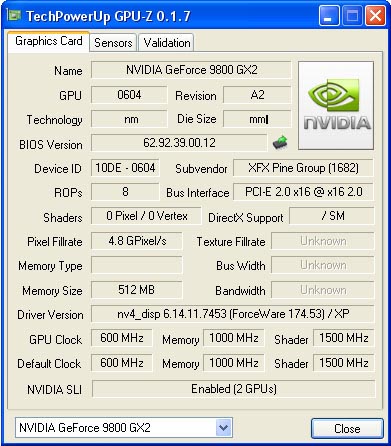This screenshot has width=391, height=446.
Task: Click the Bus Interface PCI-E 2.0 field
Action: [x=303, y=192]
